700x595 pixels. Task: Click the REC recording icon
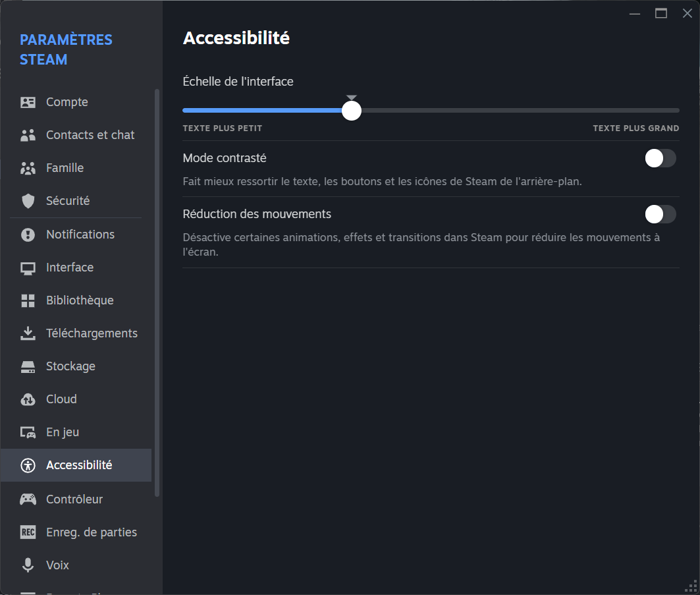[x=28, y=532]
